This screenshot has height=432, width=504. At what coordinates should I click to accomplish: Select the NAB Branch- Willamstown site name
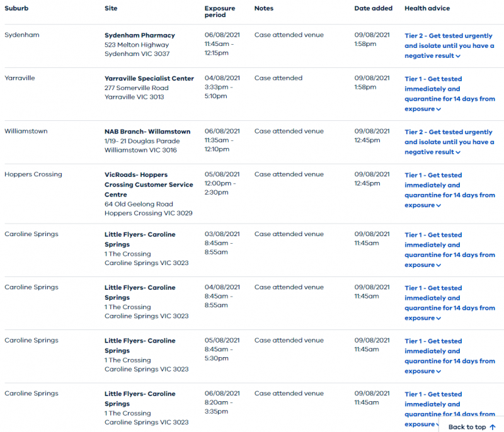[x=147, y=132]
